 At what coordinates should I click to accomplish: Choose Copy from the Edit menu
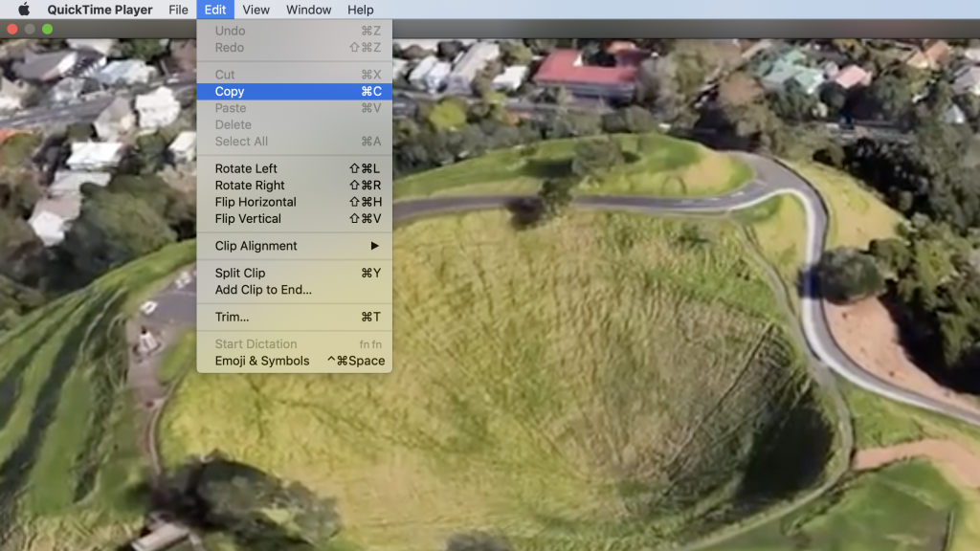click(295, 91)
